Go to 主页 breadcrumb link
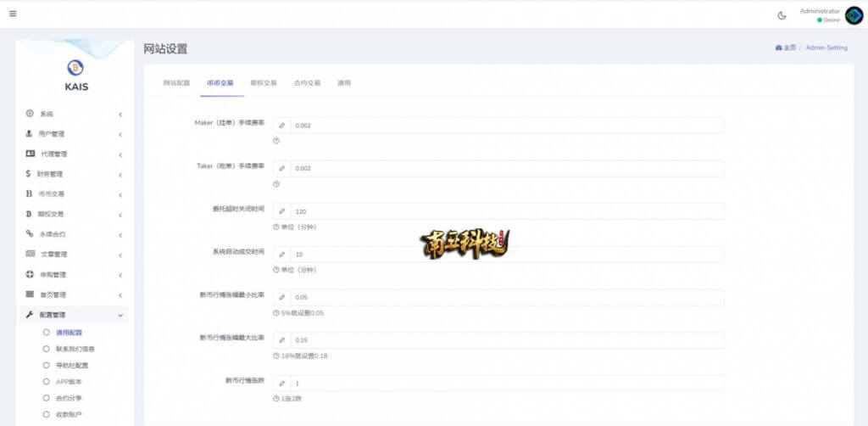Viewport: 868px width, 426px height. pyautogui.click(x=789, y=48)
